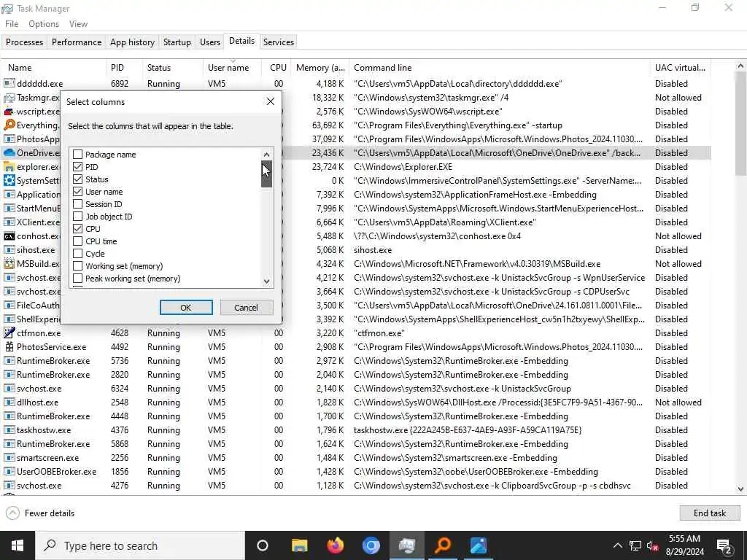Switch to the Users tab
This screenshot has width=747, height=560.
210,42
